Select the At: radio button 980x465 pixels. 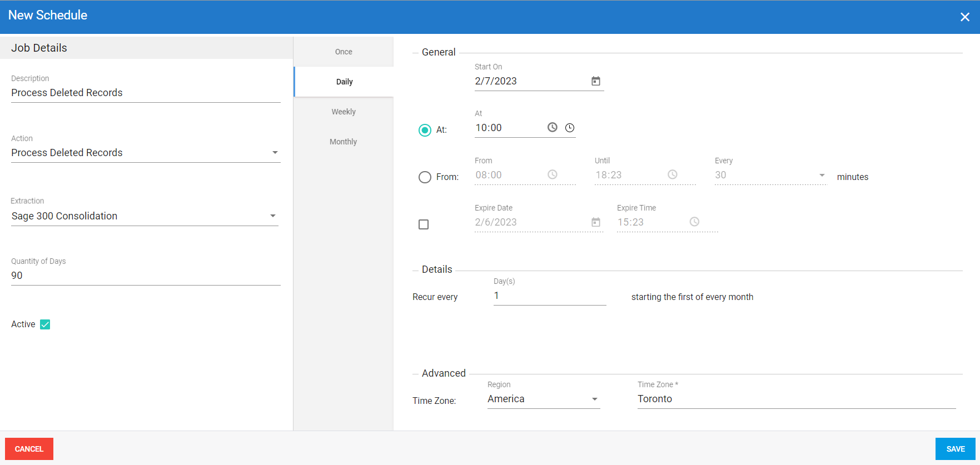coord(425,130)
